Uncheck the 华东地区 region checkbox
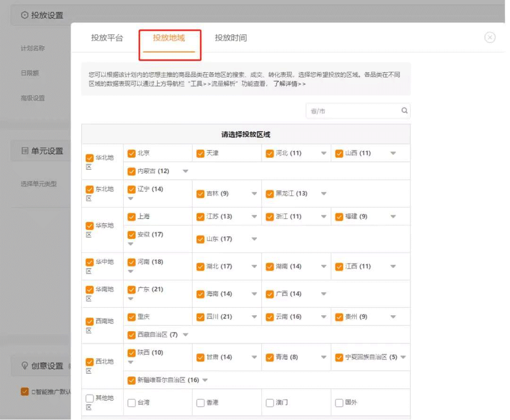The width and height of the screenshot is (510, 420). click(x=90, y=226)
